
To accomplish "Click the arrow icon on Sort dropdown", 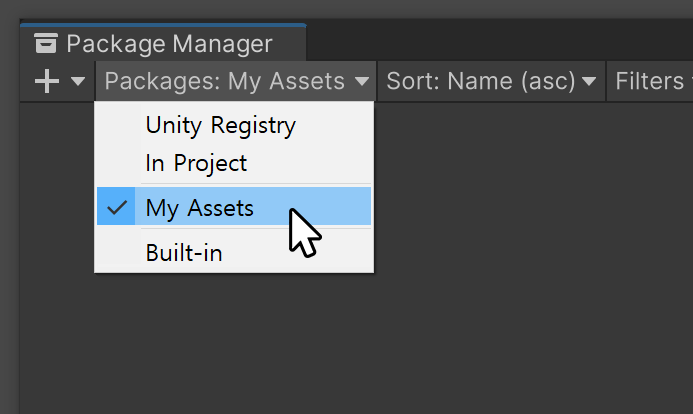I will pos(589,82).
